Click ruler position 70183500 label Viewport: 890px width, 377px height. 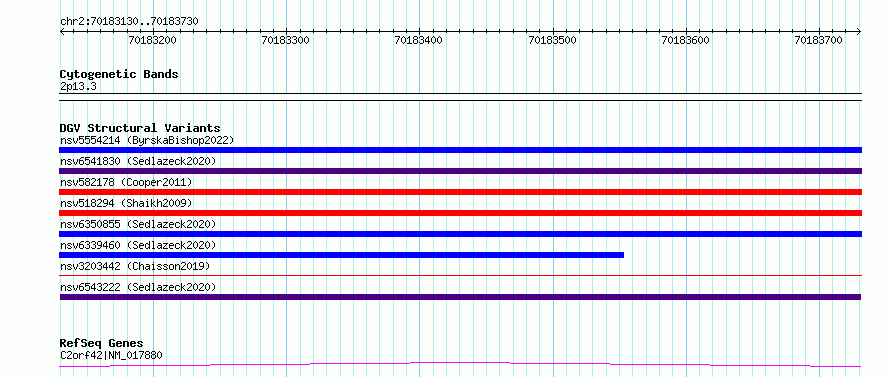552,40
